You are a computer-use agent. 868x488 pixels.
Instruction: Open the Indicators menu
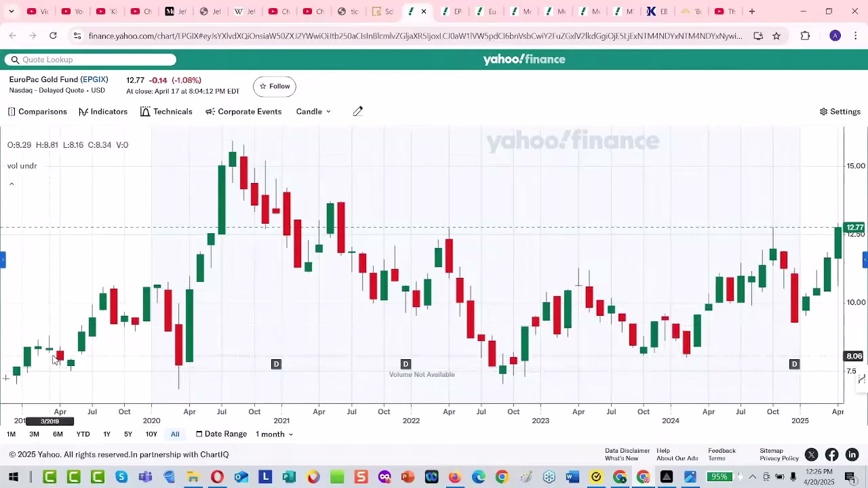(x=103, y=112)
